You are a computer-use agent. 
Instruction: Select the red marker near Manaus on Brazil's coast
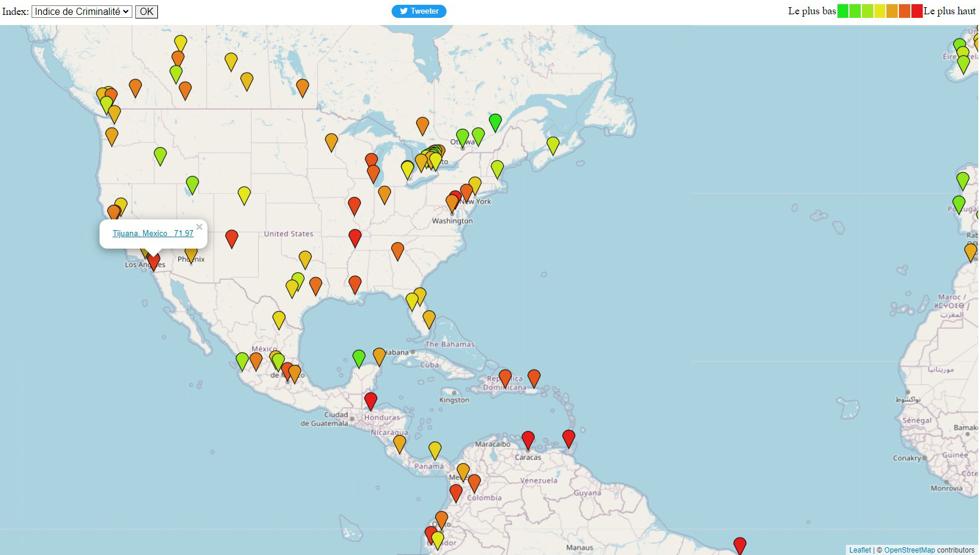click(739, 545)
